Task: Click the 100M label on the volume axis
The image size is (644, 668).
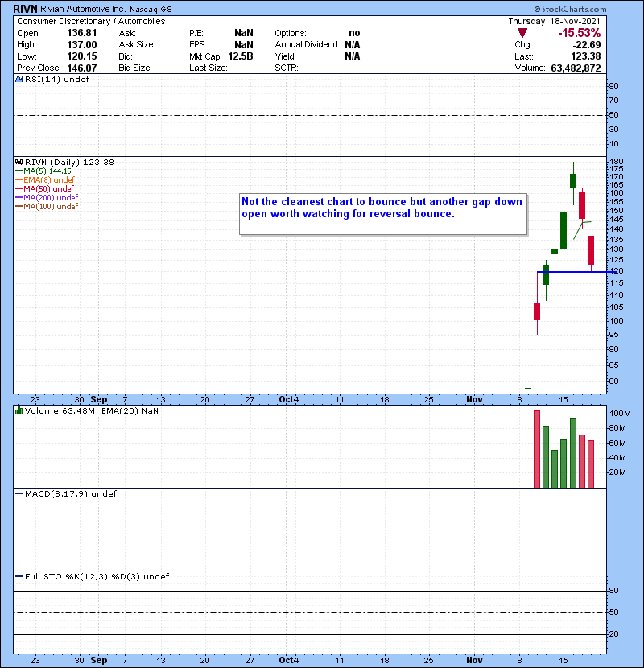Action: coord(620,414)
